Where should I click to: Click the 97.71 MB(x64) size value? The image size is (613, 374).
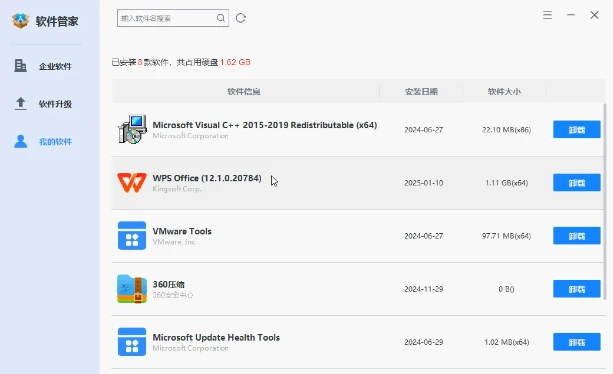pyautogui.click(x=506, y=236)
